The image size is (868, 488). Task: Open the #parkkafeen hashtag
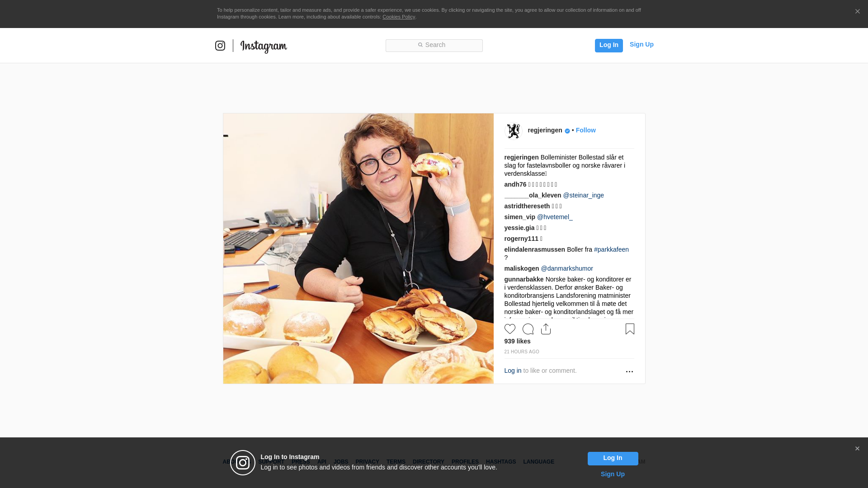[x=611, y=249]
